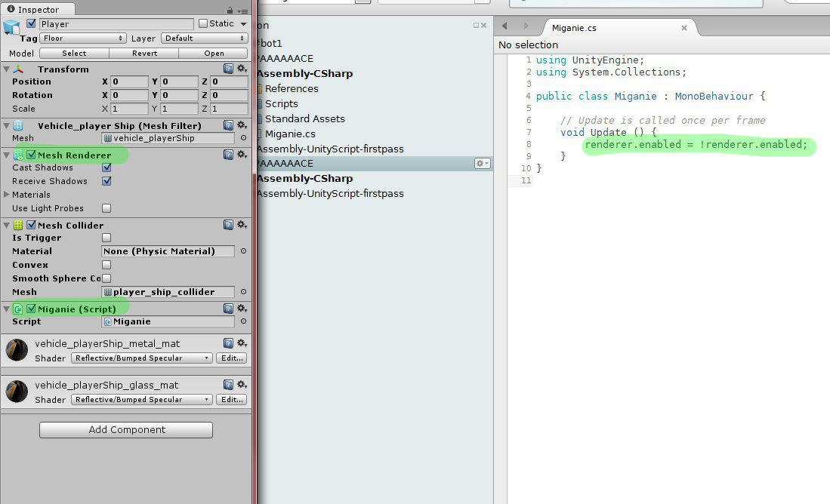Open glass_mat Shader dropdown
Viewport: 830px width, 504px height.
pyautogui.click(x=142, y=400)
